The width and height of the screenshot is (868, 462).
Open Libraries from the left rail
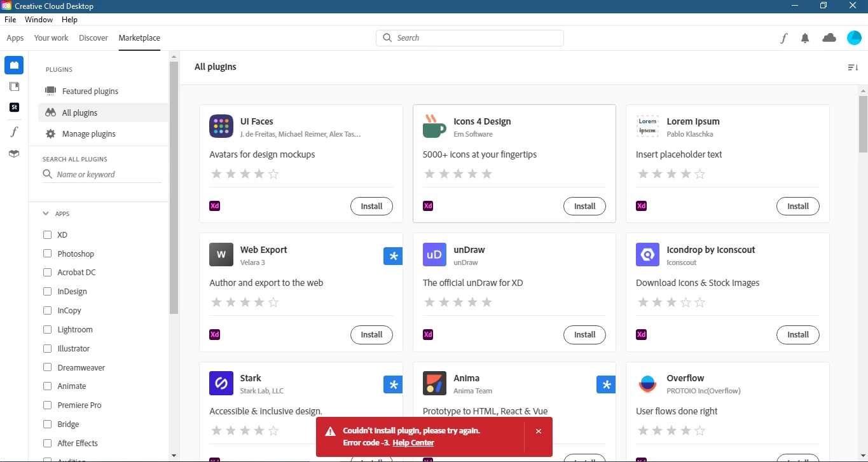point(14,86)
